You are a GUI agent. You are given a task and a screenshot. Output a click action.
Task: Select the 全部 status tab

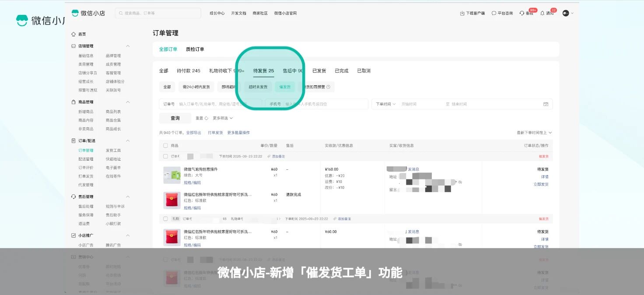(x=164, y=71)
